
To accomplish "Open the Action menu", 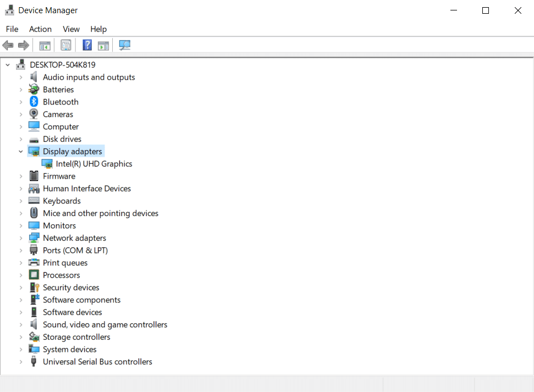I will tap(40, 29).
